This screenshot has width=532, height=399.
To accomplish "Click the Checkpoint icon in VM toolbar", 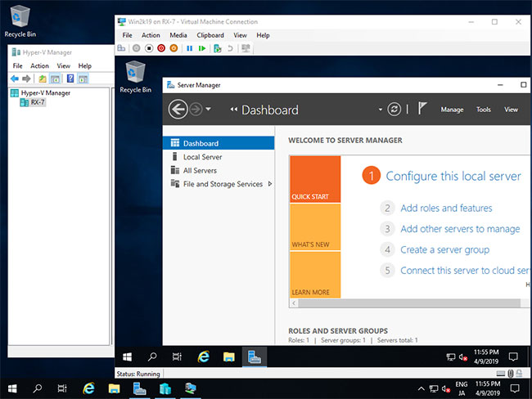I will [x=218, y=48].
